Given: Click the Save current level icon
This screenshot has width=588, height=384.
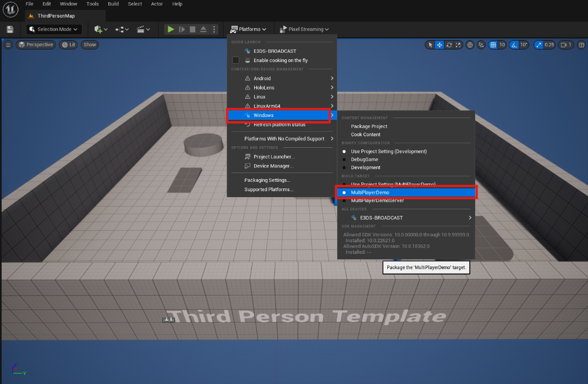Looking at the screenshot, I should (10, 29).
